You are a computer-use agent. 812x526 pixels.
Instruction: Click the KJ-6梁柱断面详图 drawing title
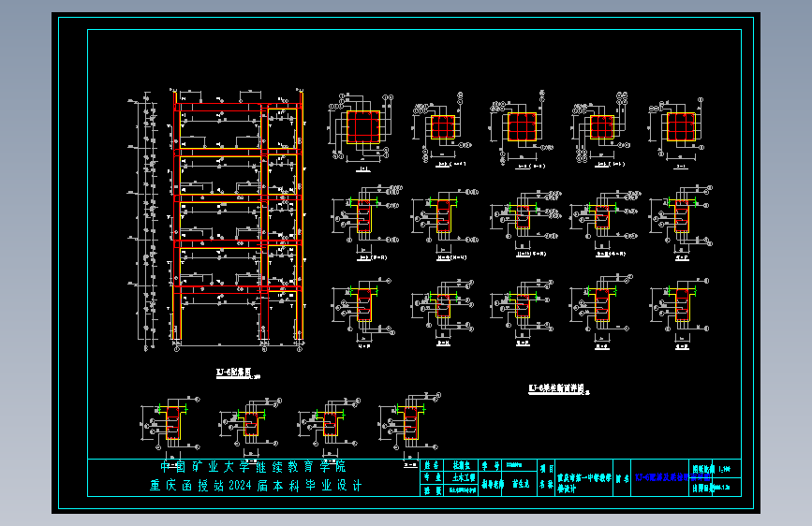[555, 388]
